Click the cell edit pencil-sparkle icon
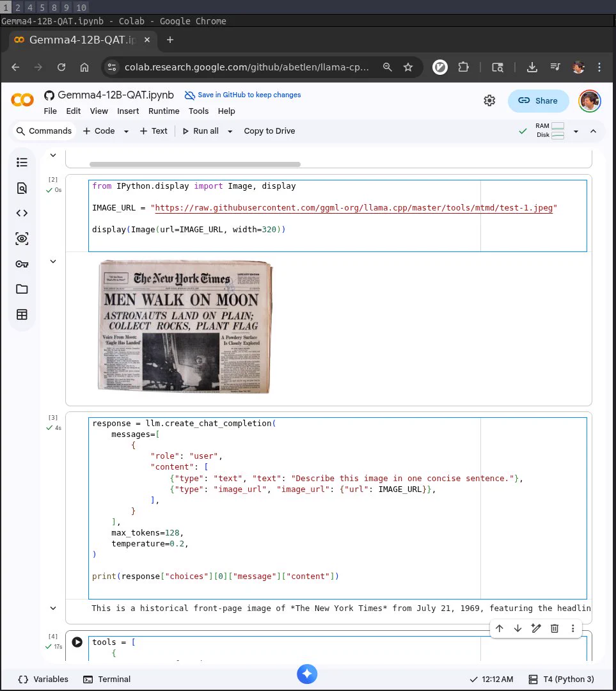 536,628
